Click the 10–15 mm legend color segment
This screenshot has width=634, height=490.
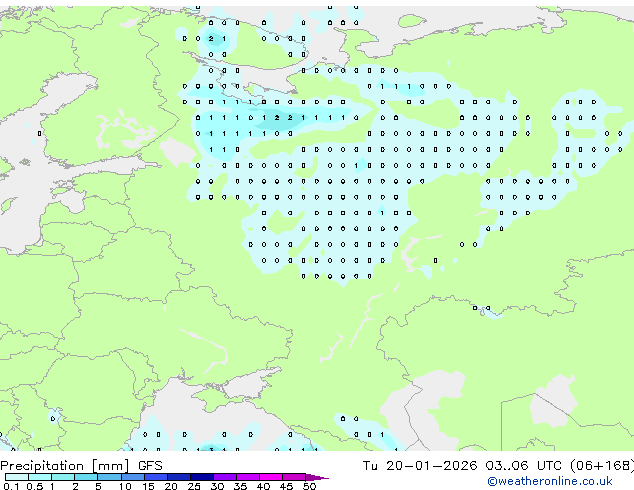(132, 477)
